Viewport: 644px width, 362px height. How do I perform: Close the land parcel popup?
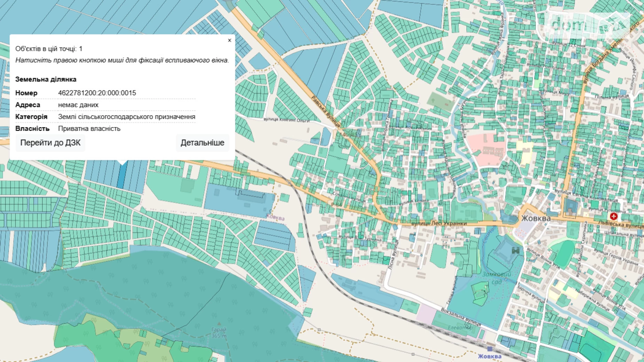[x=229, y=40]
